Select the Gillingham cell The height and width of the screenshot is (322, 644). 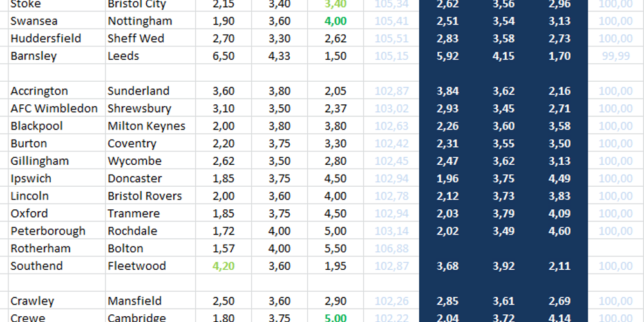(x=57, y=160)
